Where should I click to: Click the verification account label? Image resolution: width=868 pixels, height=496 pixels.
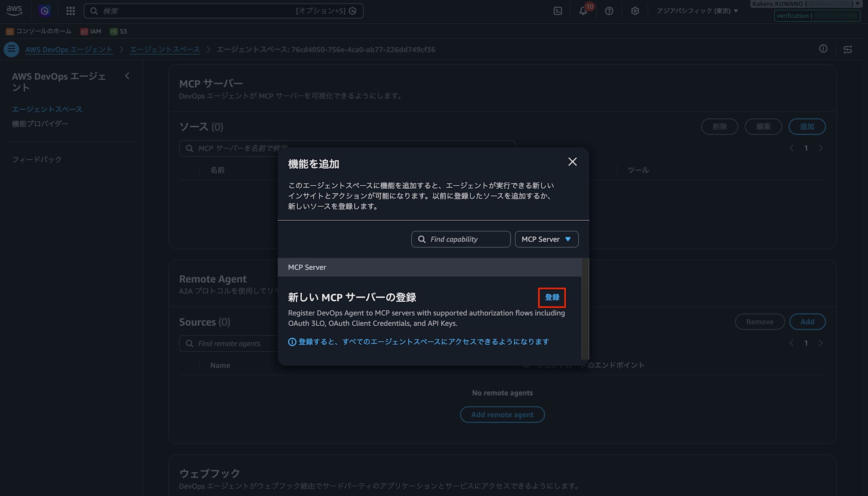[817, 16]
